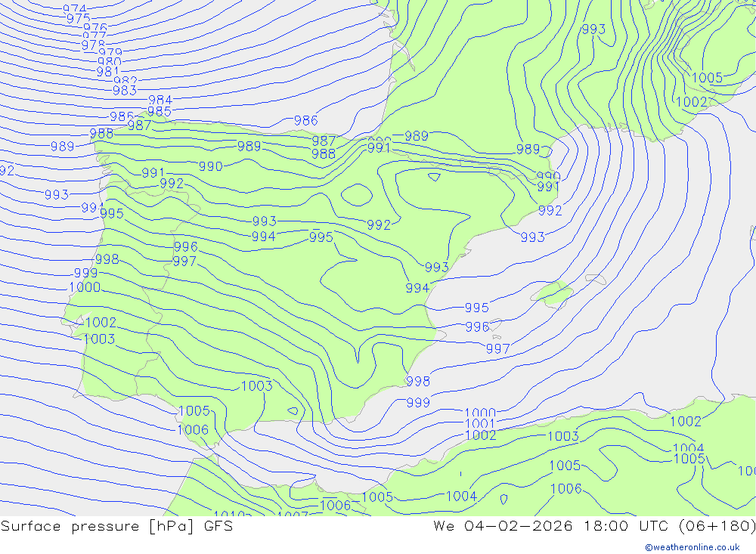Click the 978 isobar label

(93, 45)
